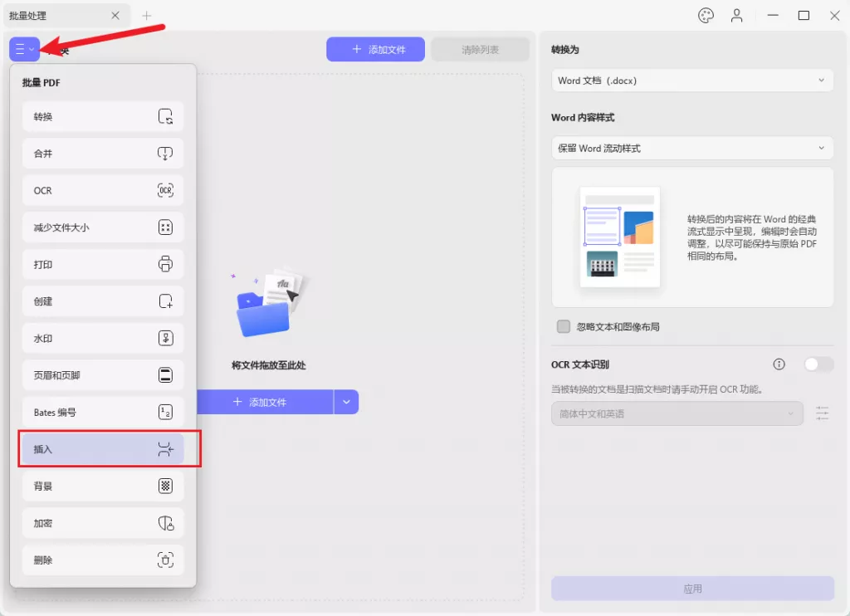Select 合并 in batch PDF menu

pyautogui.click(x=103, y=154)
